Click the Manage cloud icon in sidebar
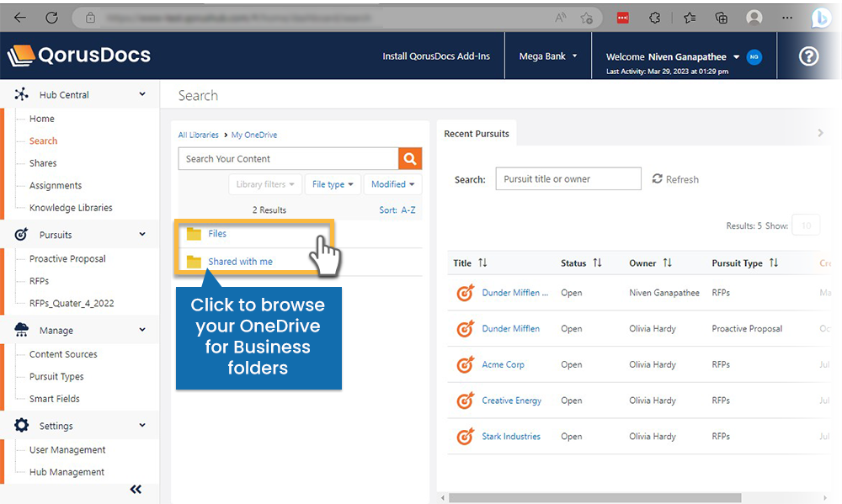Screen dimensions: 842x504 tap(22, 330)
